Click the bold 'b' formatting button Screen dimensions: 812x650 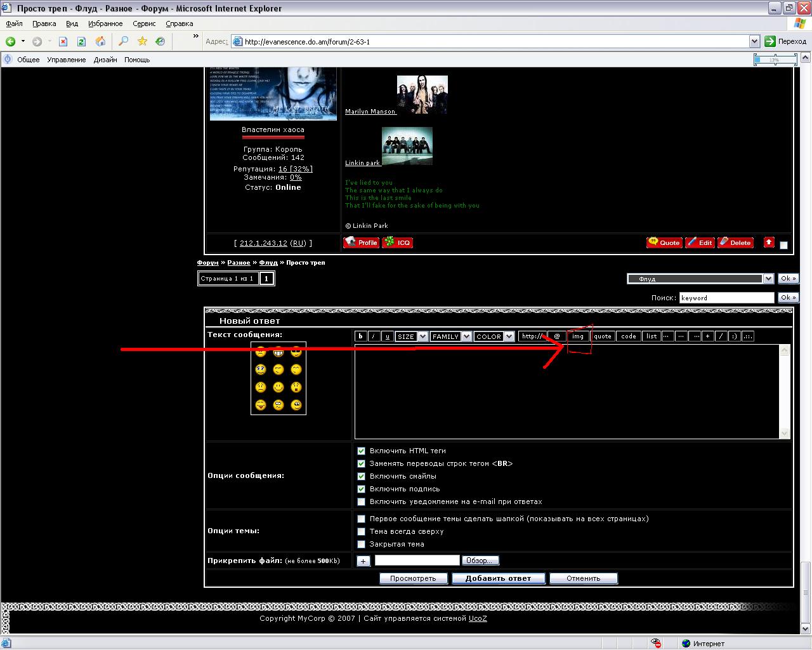360,336
